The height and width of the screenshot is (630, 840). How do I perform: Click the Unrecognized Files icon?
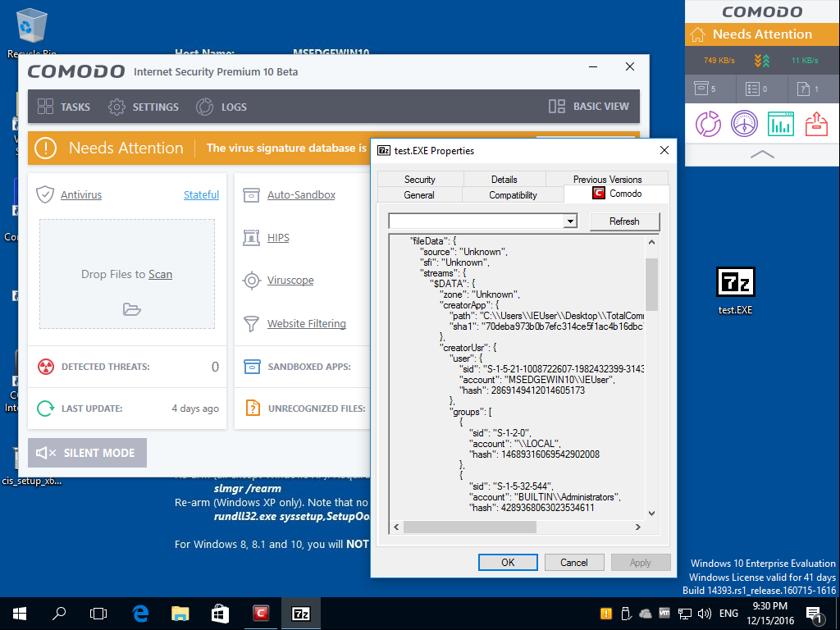pyautogui.click(x=253, y=409)
